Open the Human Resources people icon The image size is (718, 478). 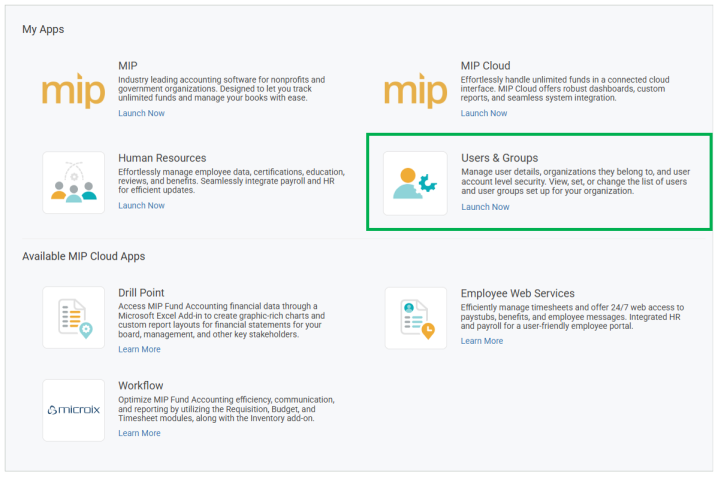click(x=74, y=183)
